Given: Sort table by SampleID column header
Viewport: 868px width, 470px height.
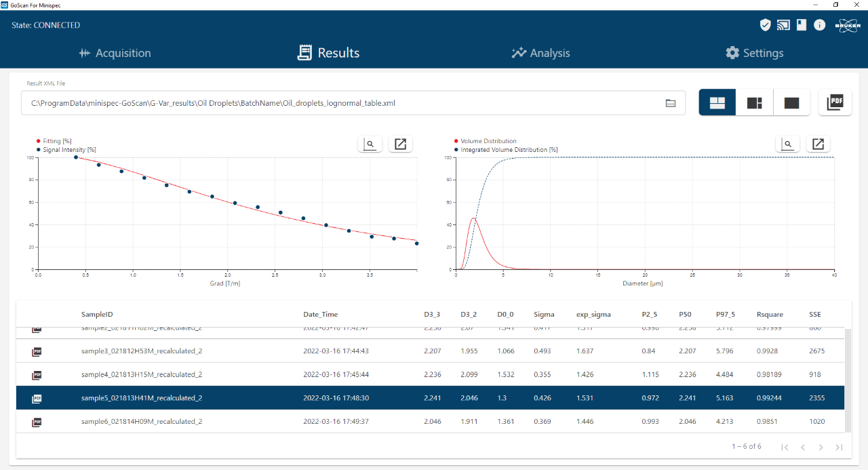Looking at the screenshot, I should tap(97, 314).
